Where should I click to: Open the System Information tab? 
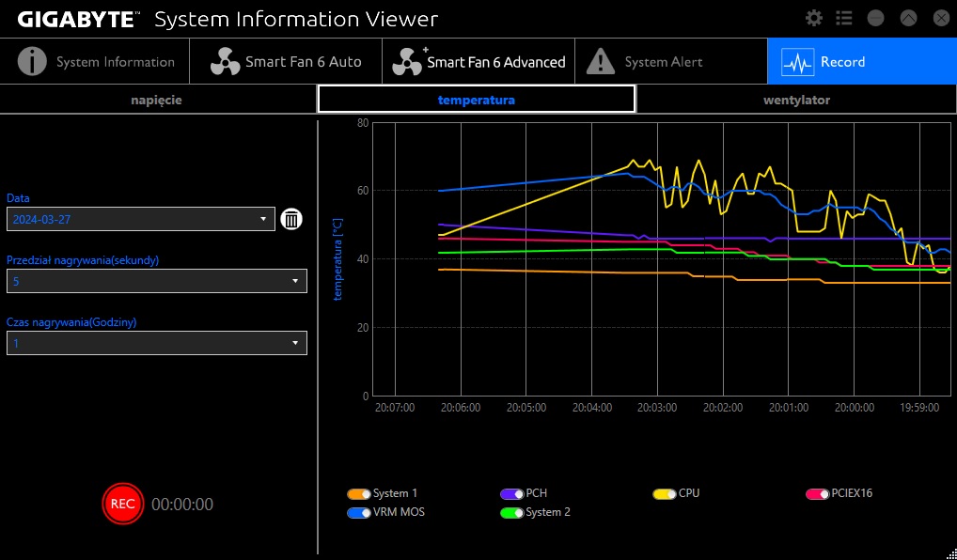[x=95, y=61]
